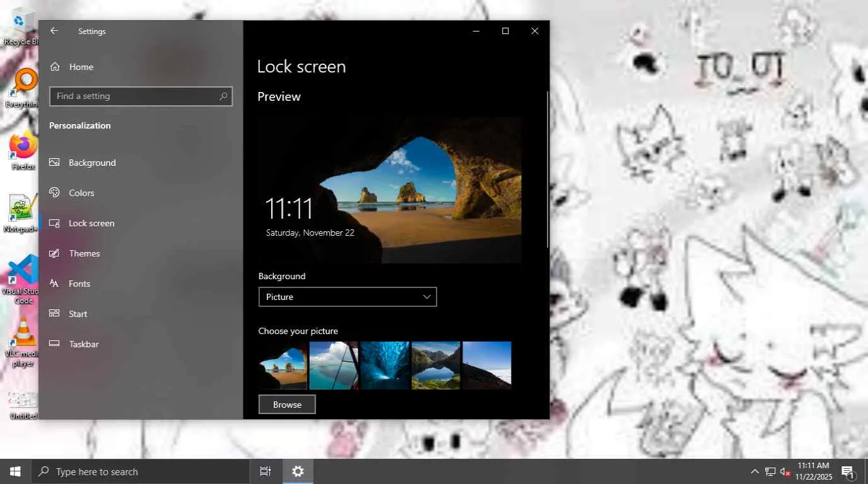Viewport: 868px width, 484px height.
Task: Open the network icon in system tray
Action: coord(770,471)
